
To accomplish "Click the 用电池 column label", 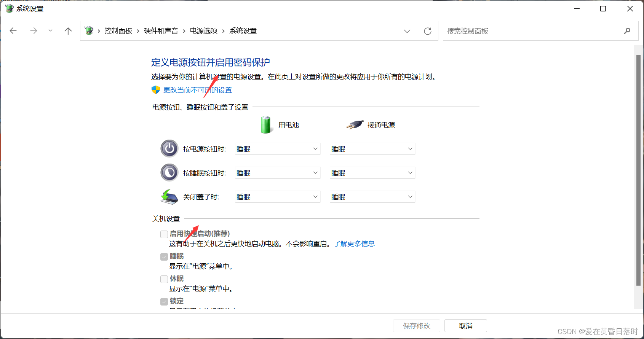I will point(289,125).
